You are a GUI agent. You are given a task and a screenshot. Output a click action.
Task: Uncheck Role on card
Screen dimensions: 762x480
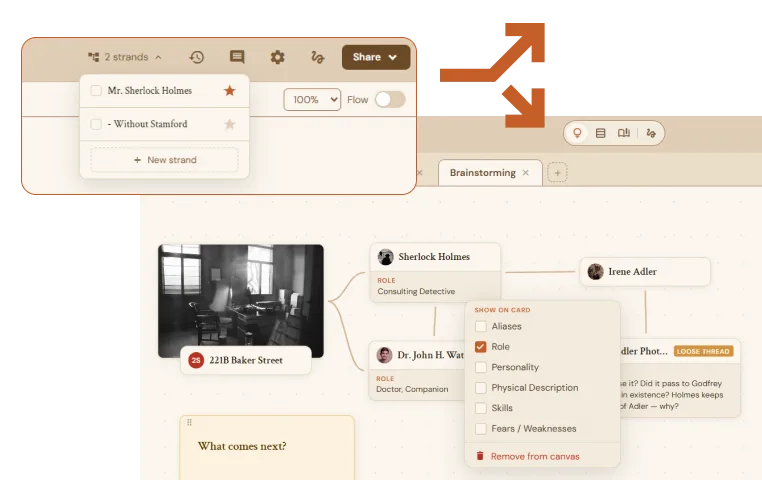pos(481,346)
